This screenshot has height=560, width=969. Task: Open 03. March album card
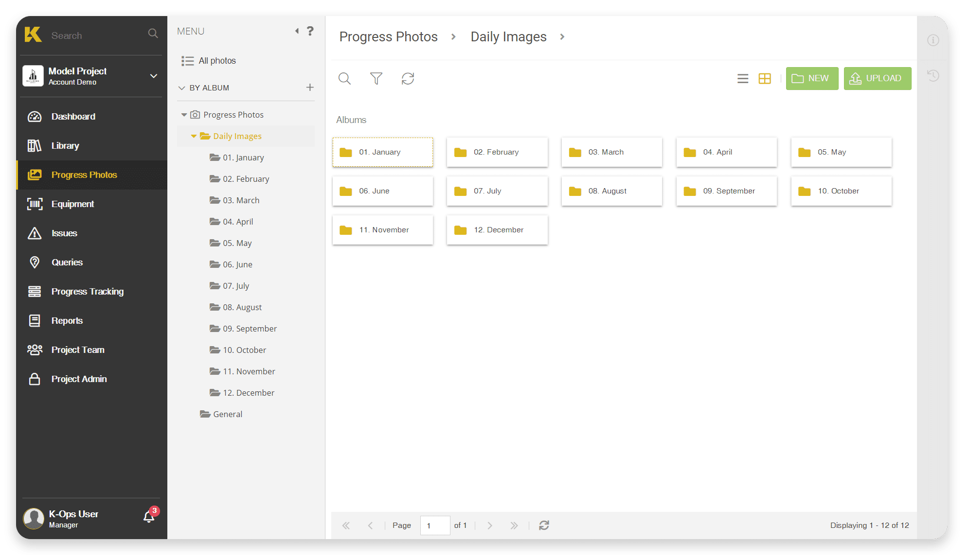[612, 152]
